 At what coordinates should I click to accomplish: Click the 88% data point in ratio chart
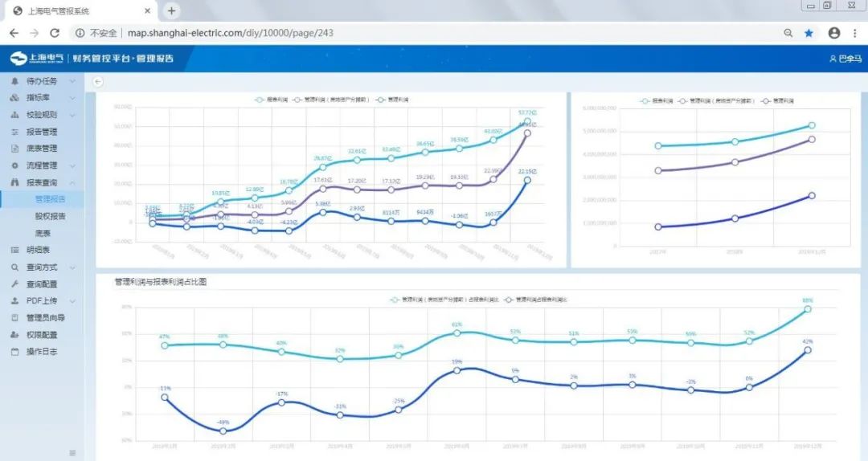point(808,309)
